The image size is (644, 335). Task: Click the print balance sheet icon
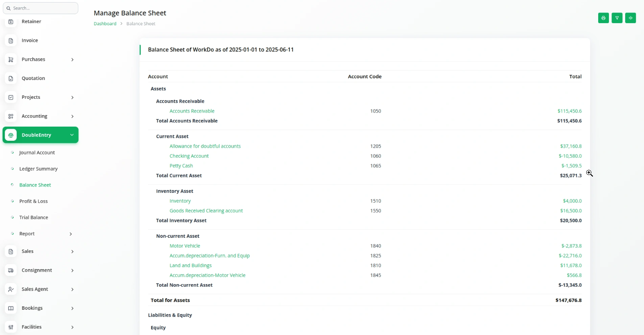(x=603, y=18)
